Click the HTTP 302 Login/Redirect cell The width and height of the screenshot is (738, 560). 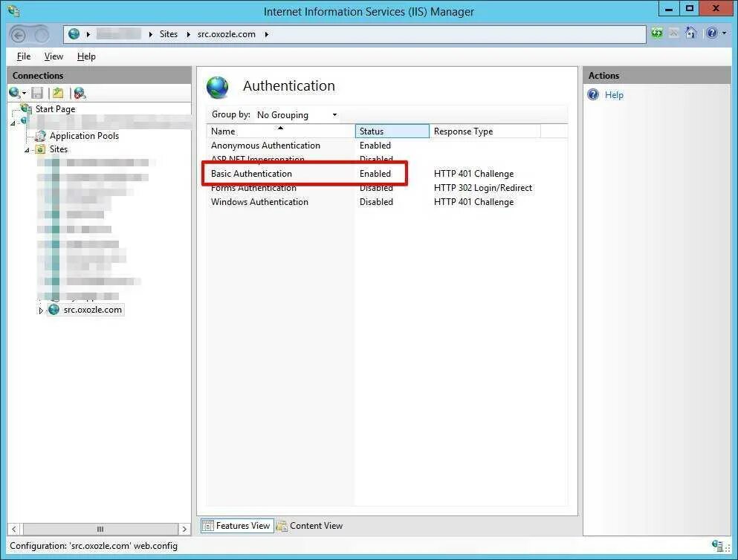click(483, 188)
